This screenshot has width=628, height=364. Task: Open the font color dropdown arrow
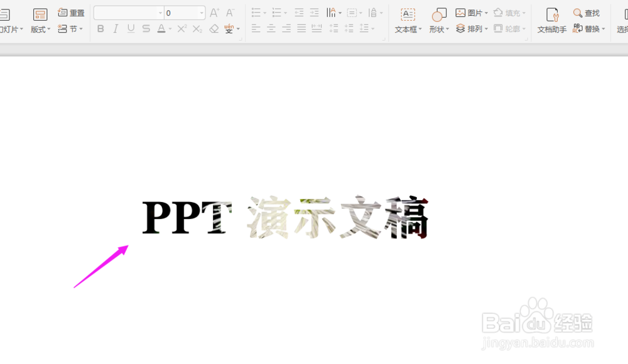170,29
